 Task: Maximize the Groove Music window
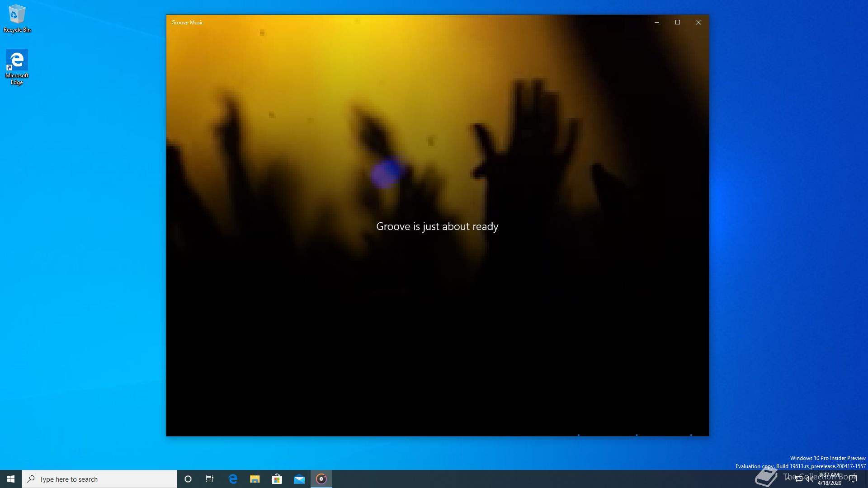coord(678,22)
